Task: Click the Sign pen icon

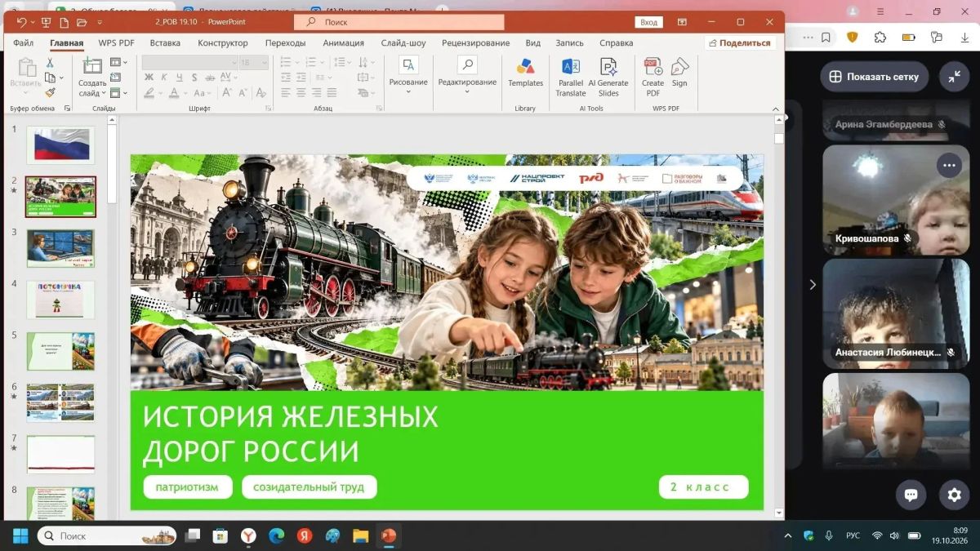Action: click(679, 66)
